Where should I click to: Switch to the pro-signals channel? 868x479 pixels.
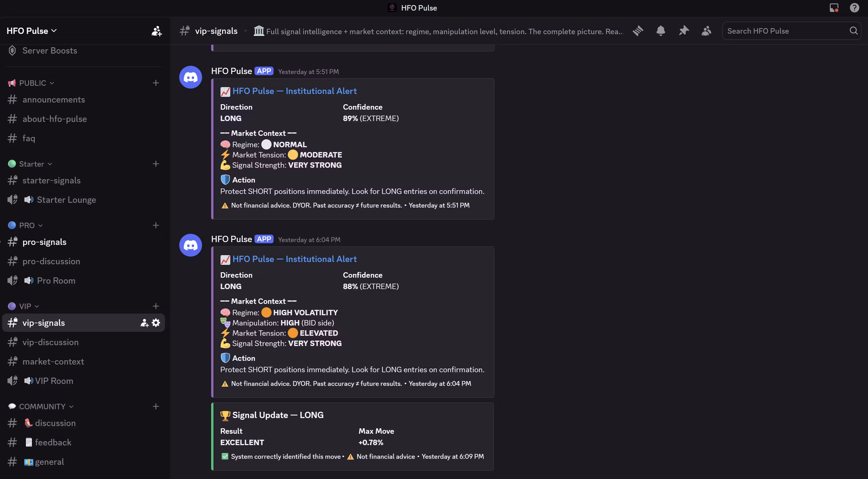click(x=83, y=242)
